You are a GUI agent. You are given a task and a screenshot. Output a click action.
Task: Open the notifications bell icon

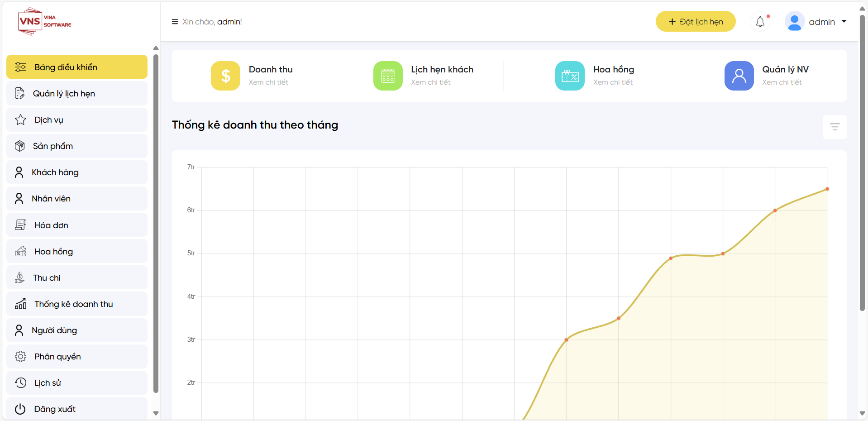(x=760, y=22)
